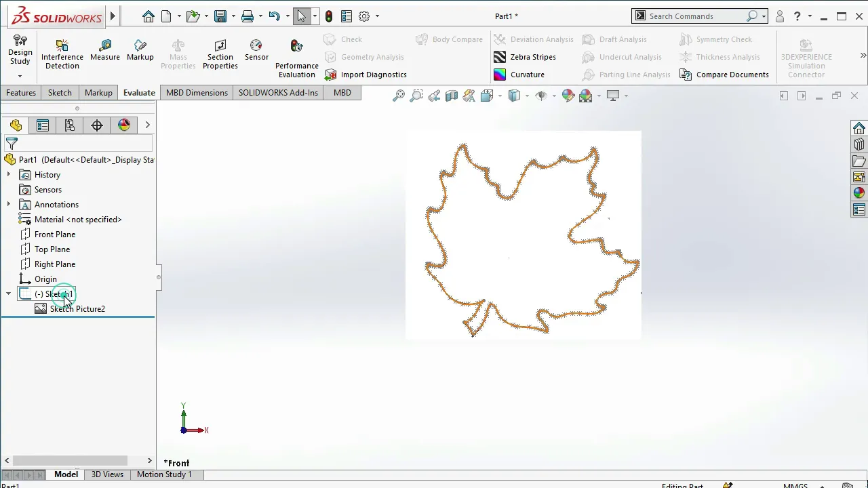Image resolution: width=868 pixels, height=488 pixels.
Task: Open the MBD Dimensions tab
Action: [x=197, y=93]
